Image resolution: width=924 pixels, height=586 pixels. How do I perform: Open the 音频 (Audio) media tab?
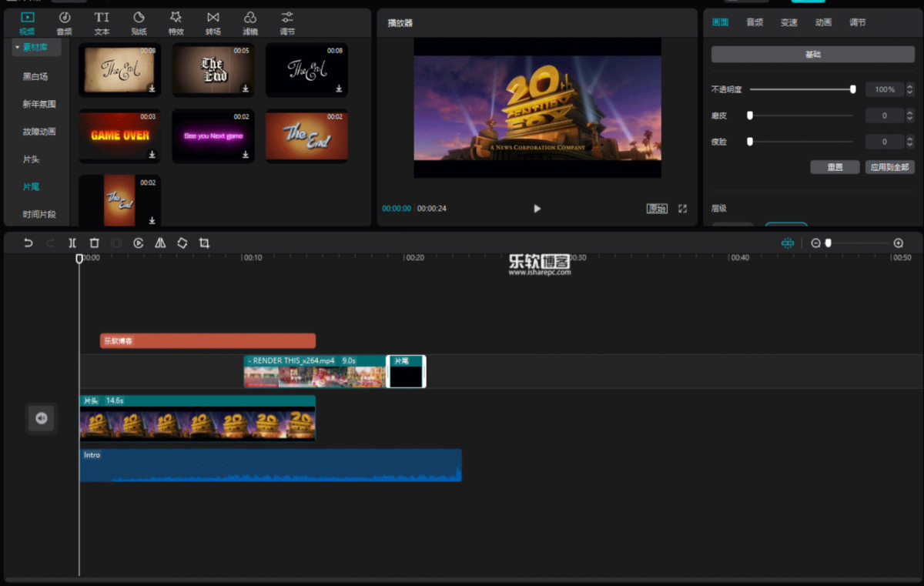pos(65,22)
